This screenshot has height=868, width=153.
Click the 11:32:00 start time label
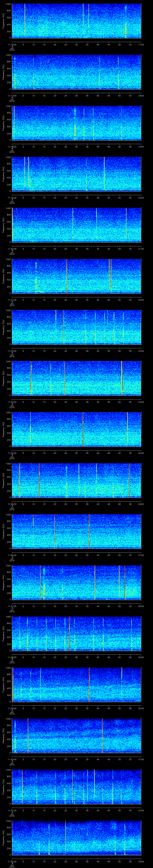(x=12, y=861)
